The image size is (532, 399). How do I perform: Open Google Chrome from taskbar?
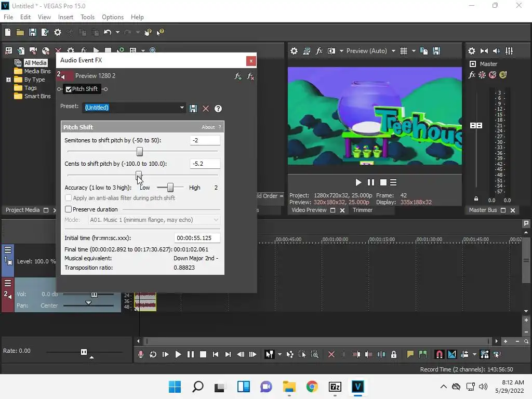click(312, 387)
